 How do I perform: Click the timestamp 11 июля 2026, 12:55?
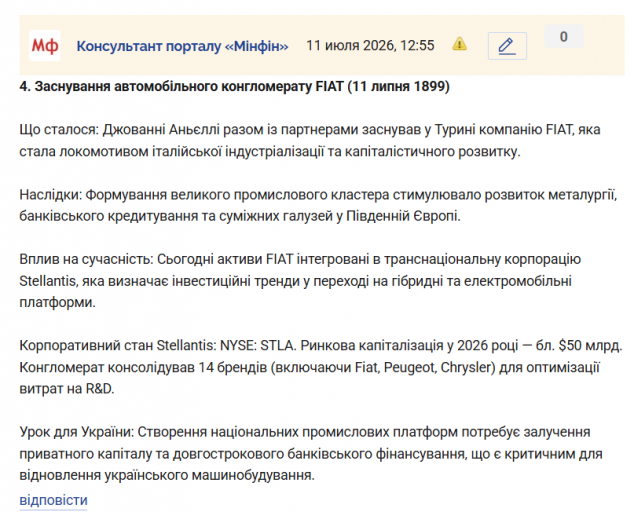coord(370,45)
